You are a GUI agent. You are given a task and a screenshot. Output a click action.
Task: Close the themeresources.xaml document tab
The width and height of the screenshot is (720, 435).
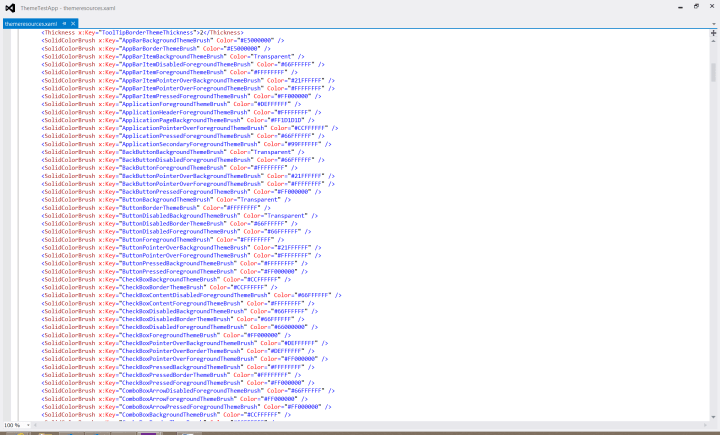pos(73,22)
